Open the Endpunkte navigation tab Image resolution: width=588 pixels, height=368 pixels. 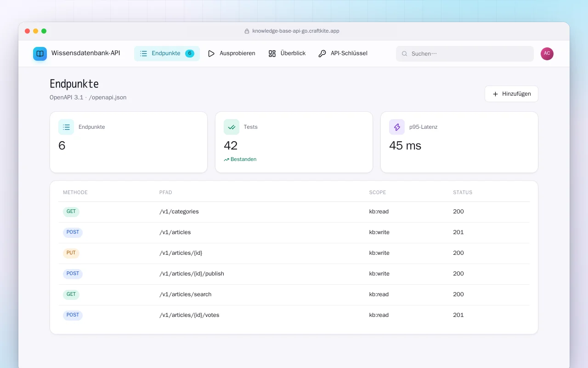tap(167, 53)
